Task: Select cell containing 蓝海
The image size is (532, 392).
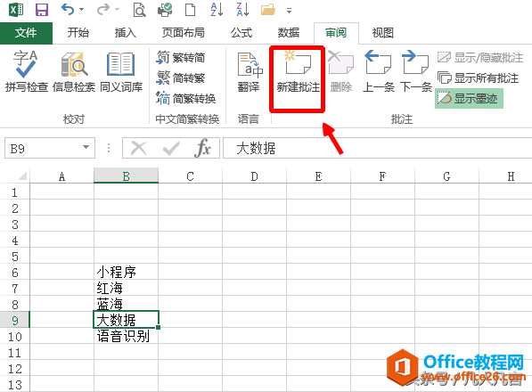Action: point(127,304)
